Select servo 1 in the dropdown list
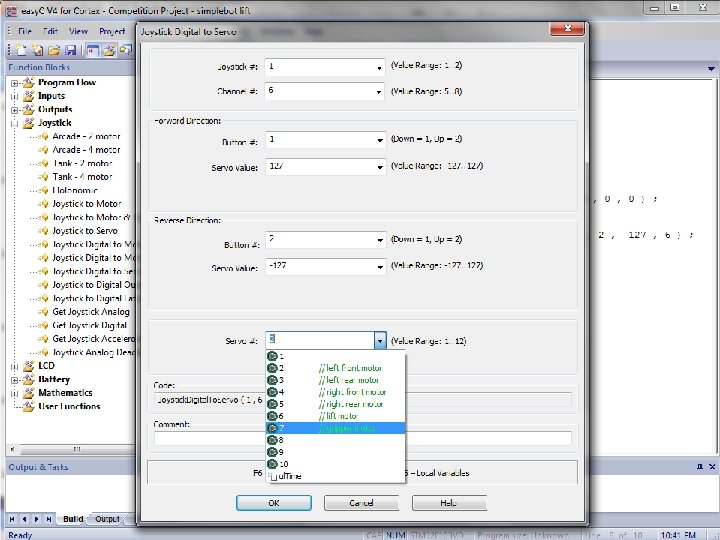Screen dimensions: 720x540 click(x=336, y=356)
